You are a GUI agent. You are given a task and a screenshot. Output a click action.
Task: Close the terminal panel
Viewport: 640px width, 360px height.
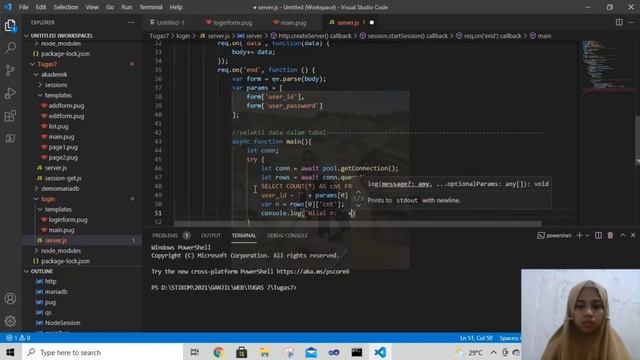(633, 235)
